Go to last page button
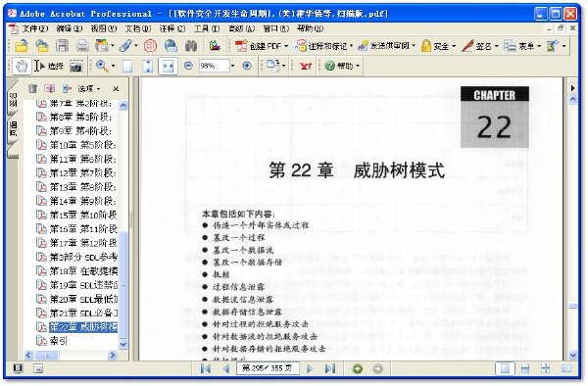Image resolution: width=588 pixels, height=386 pixels. tap(330, 369)
